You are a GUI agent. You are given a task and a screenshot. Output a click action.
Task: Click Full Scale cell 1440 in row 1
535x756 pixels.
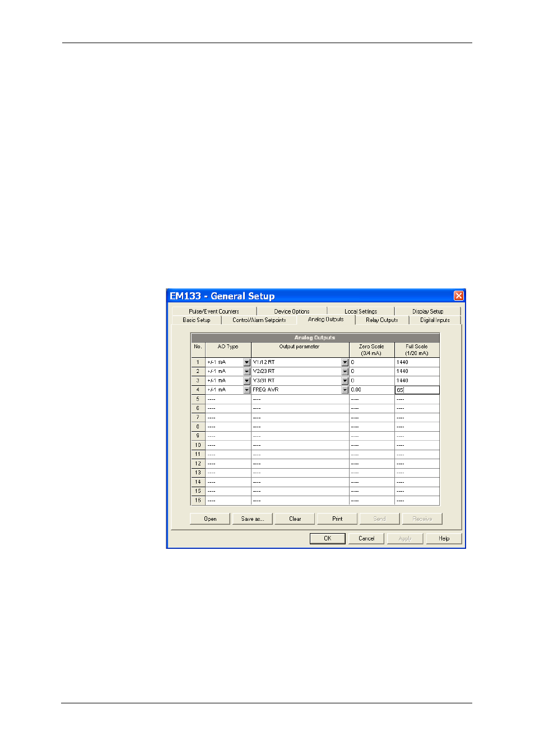click(417, 362)
